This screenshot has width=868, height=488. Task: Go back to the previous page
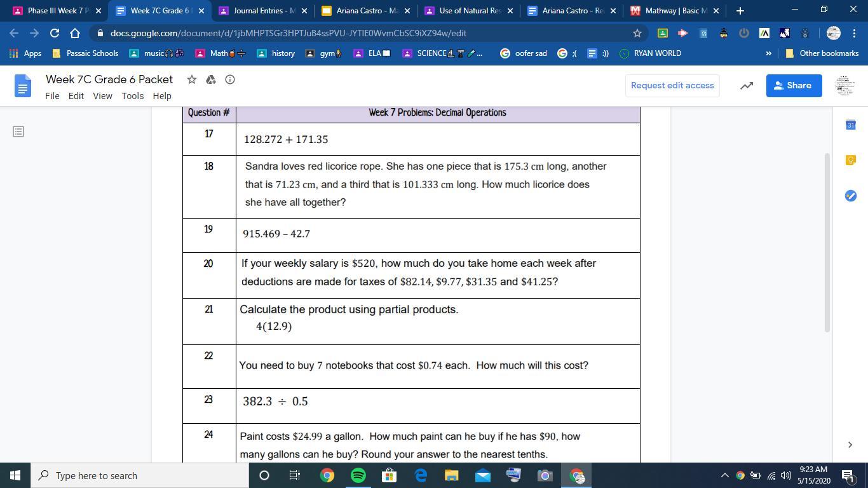click(14, 33)
